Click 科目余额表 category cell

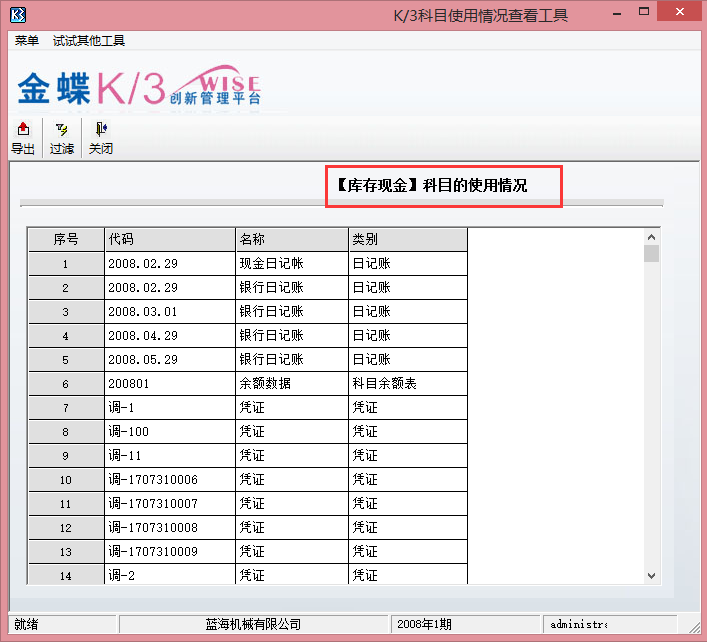coord(407,384)
